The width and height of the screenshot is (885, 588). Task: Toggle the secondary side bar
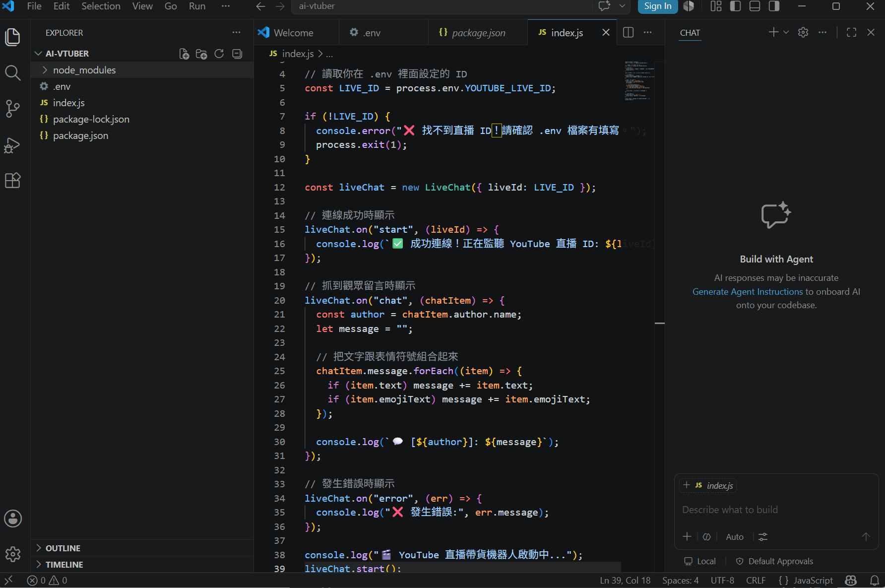coord(774,6)
